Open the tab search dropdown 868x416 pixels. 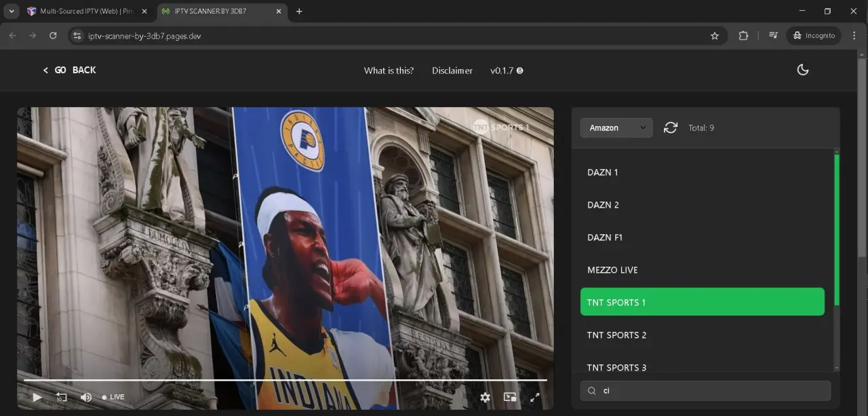tap(12, 12)
